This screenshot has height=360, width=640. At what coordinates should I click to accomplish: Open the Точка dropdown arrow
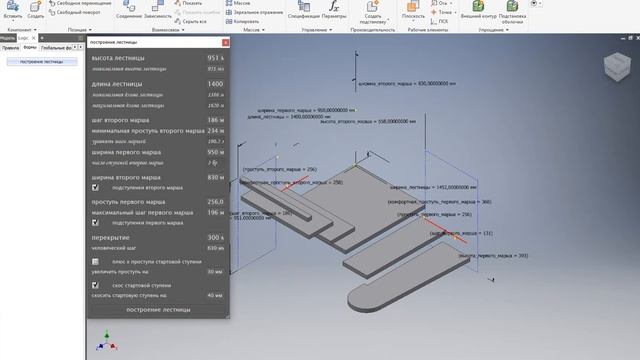(x=455, y=13)
